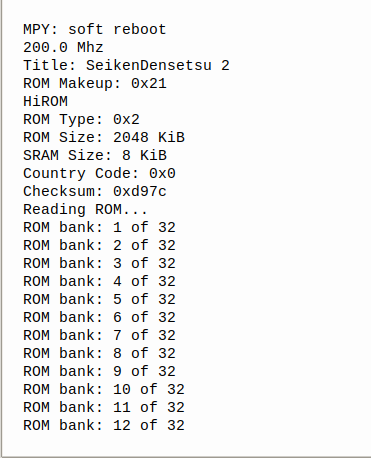Click the 'ROM Size: 2048 KiB' line
This screenshot has width=371, height=458.
[x=104, y=137]
